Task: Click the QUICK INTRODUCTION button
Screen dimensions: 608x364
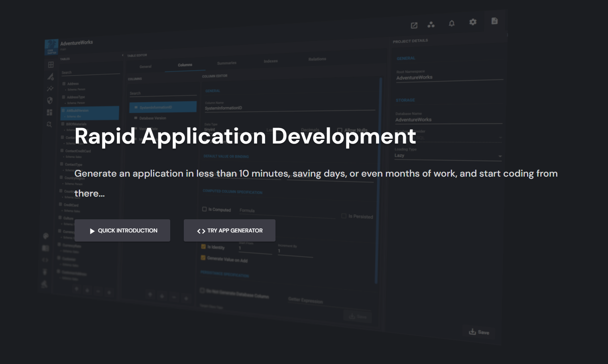Action: coord(122,230)
